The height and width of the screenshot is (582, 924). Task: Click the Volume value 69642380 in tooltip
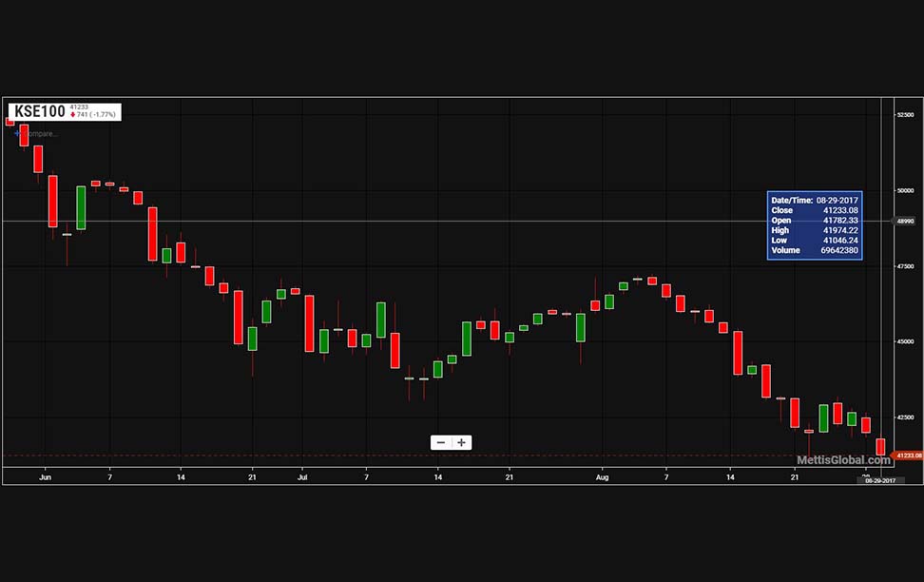click(x=839, y=250)
